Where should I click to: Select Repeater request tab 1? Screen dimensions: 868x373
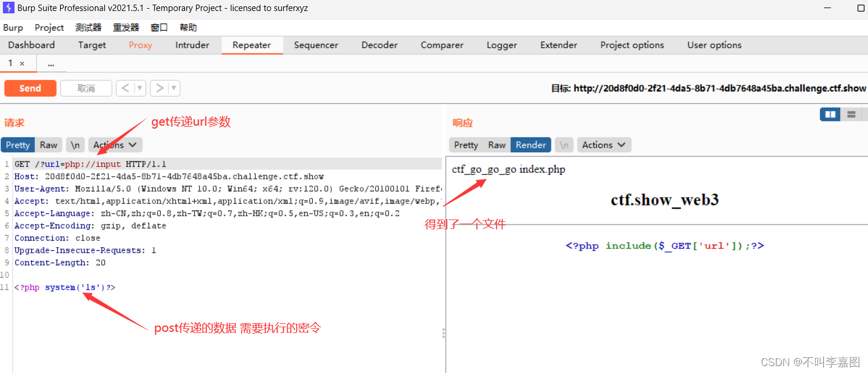tap(10, 63)
